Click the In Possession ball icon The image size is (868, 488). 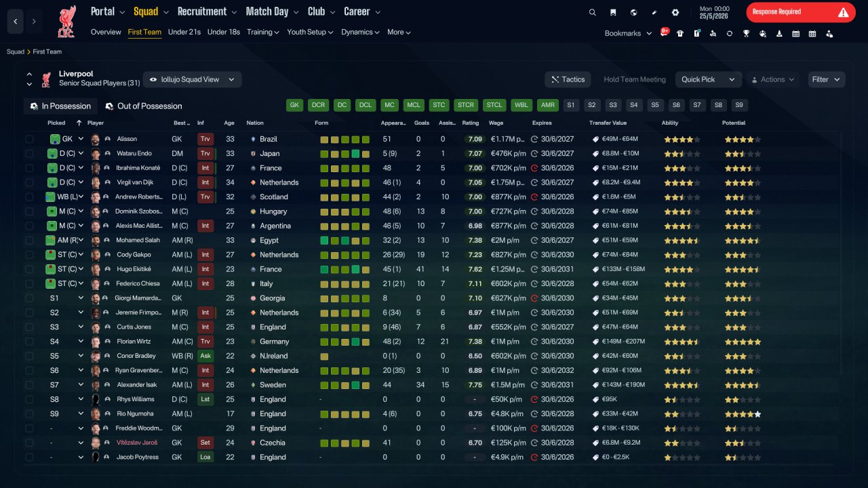pos(34,106)
